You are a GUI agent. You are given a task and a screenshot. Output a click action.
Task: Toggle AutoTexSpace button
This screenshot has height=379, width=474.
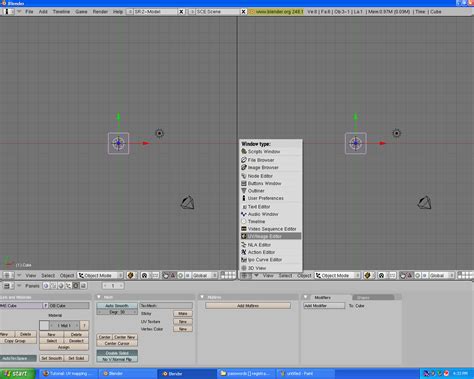tap(18, 358)
